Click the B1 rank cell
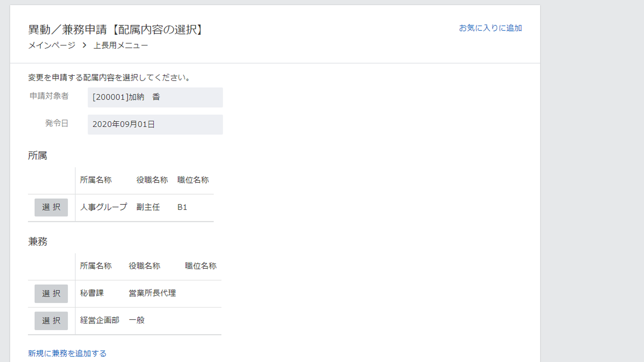The height and width of the screenshot is (362, 644). click(x=182, y=207)
